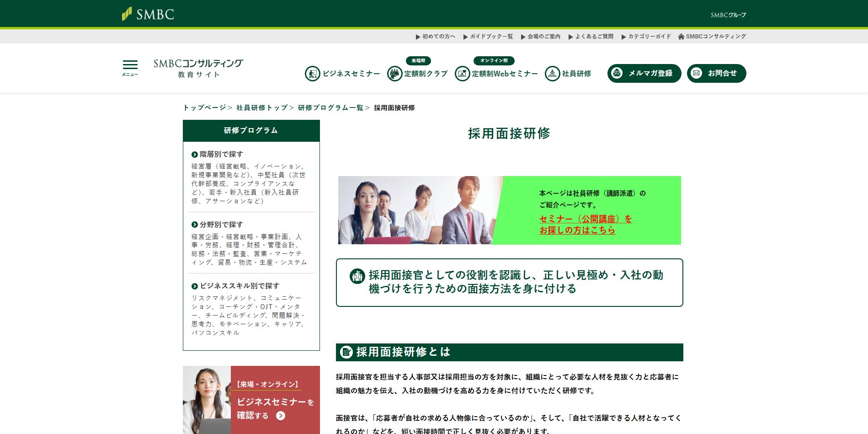Screen dimensions: 868x434
Task: Click the SMBC logo in header
Action: pos(148,14)
